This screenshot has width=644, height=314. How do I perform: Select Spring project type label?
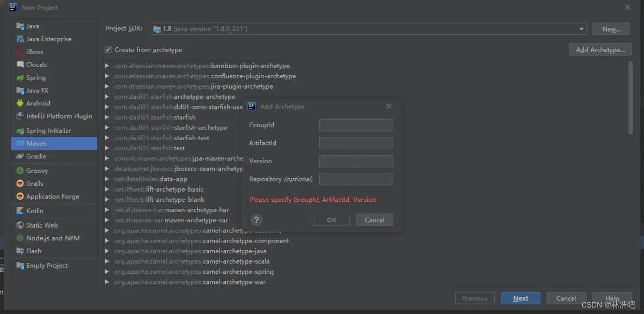click(x=36, y=77)
